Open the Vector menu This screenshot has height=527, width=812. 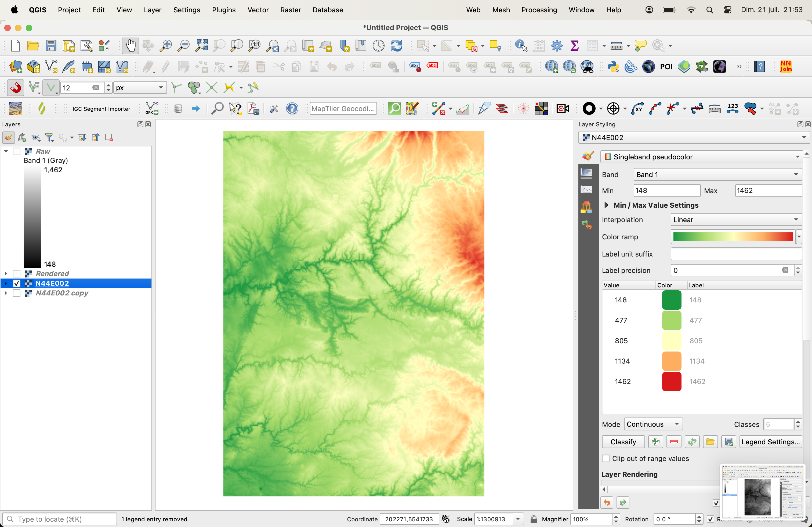click(x=258, y=10)
